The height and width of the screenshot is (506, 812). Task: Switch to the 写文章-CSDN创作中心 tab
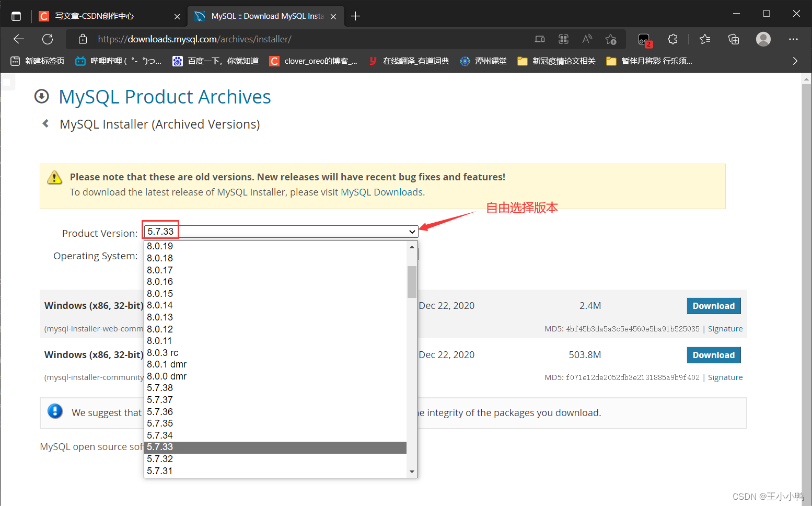(x=109, y=16)
